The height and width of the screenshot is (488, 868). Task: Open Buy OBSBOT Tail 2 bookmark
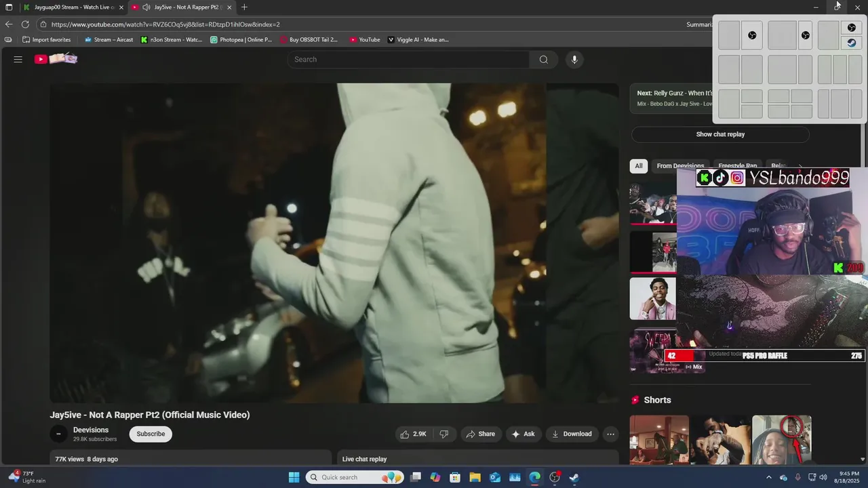(309, 40)
